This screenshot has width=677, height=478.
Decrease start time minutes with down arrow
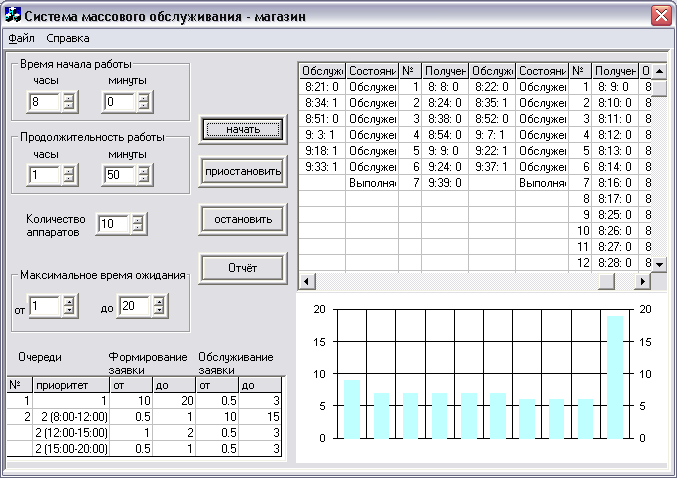[143, 107]
